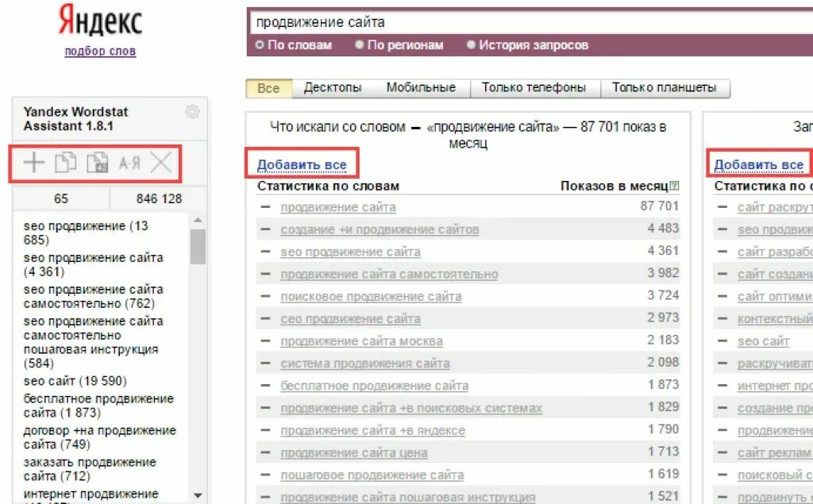Remove 'продвижение сайта' row via its minus icon

[x=265, y=207]
